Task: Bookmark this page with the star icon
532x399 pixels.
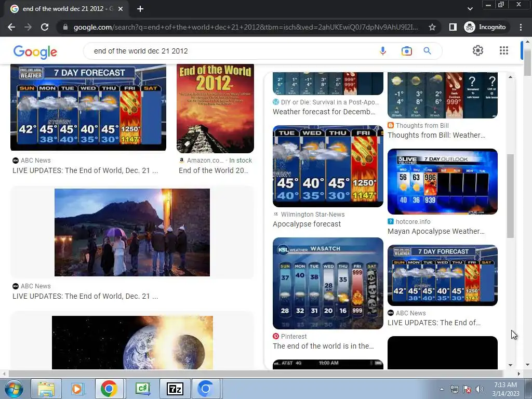Action: [432, 27]
